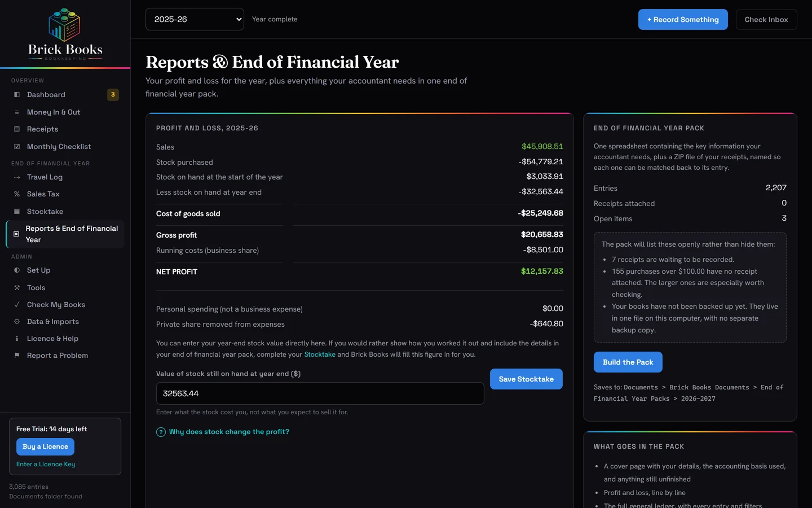Viewport: 812px width, 508px height.
Task: Click the Brick Books logo
Action: click(x=65, y=34)
